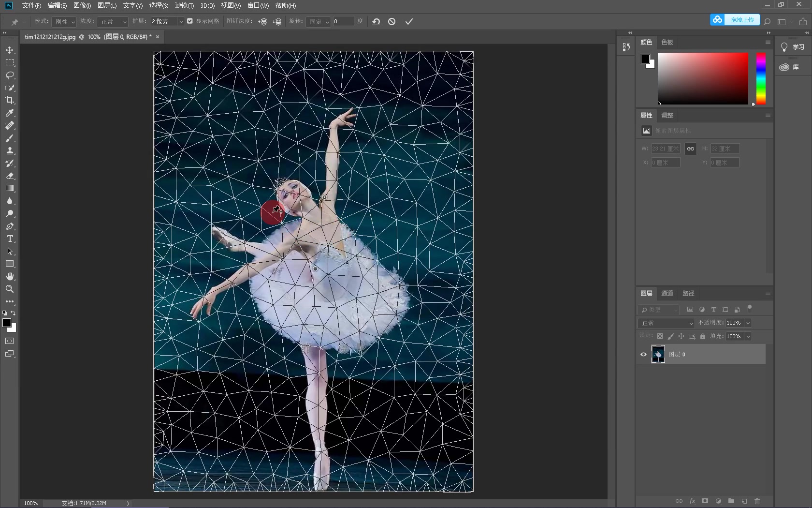Image resolution: width=812 pixels, height=508 pixels.
Task: Click the foreground color swatch
Action: [8, 323]
